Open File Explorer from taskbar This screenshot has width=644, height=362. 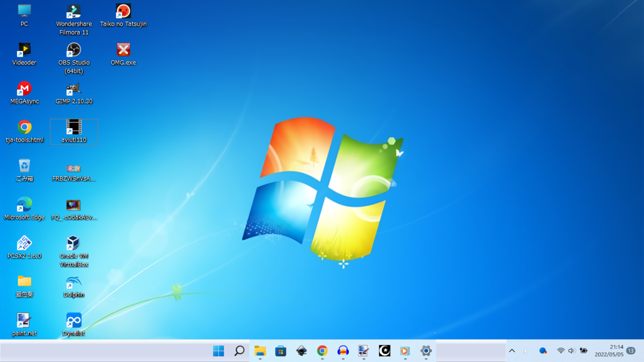click(260, 351)
